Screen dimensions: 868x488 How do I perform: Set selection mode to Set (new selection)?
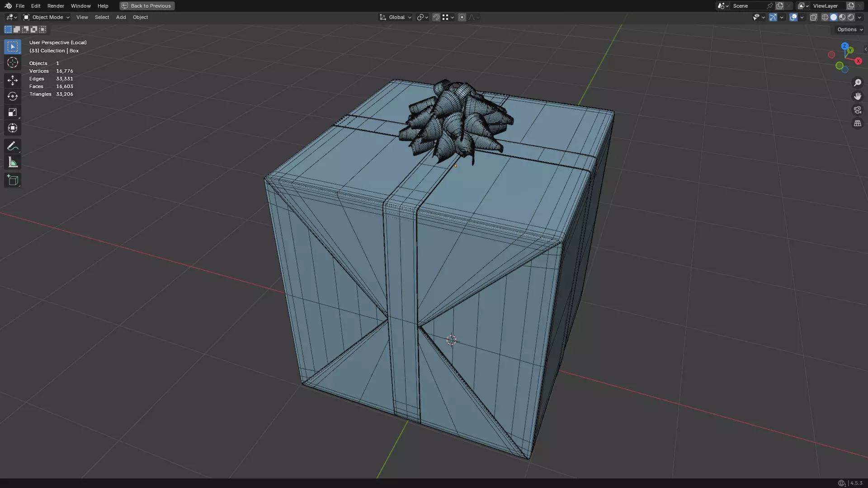(8, 29)
